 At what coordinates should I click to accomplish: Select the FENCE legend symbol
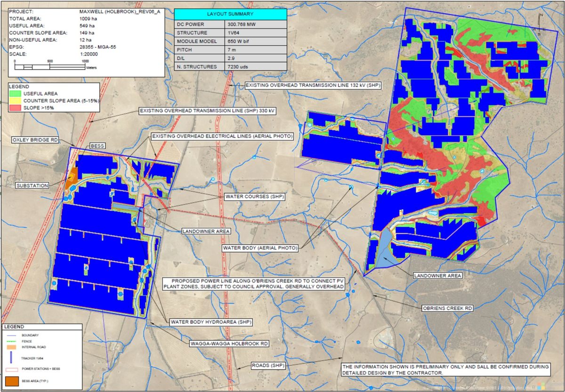click(11, 341)
